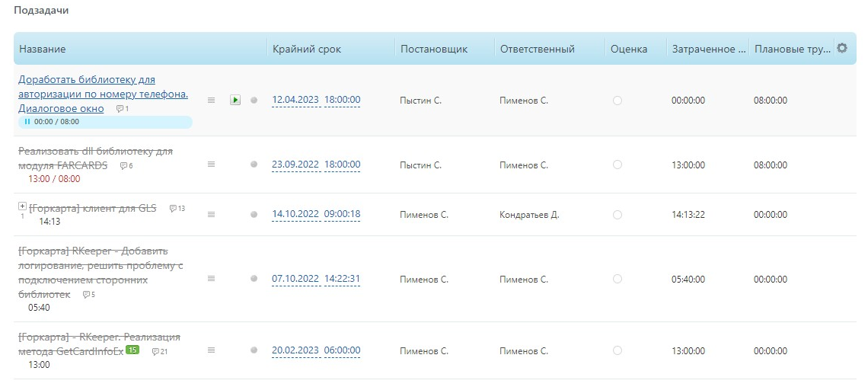The width and height of the screenshot is (868, 390).
Task: Select rating circle for Доработать библиотеку task
Action: click(617, 101)
